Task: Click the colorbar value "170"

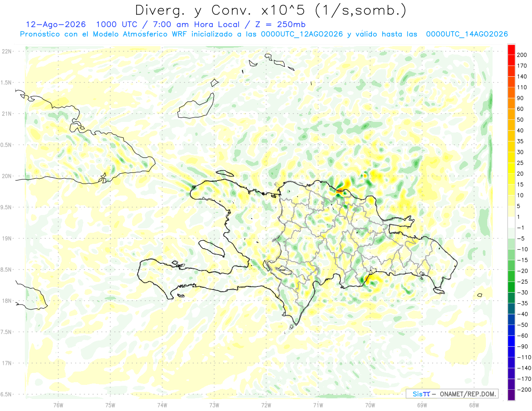Action: tap(523, 66)
